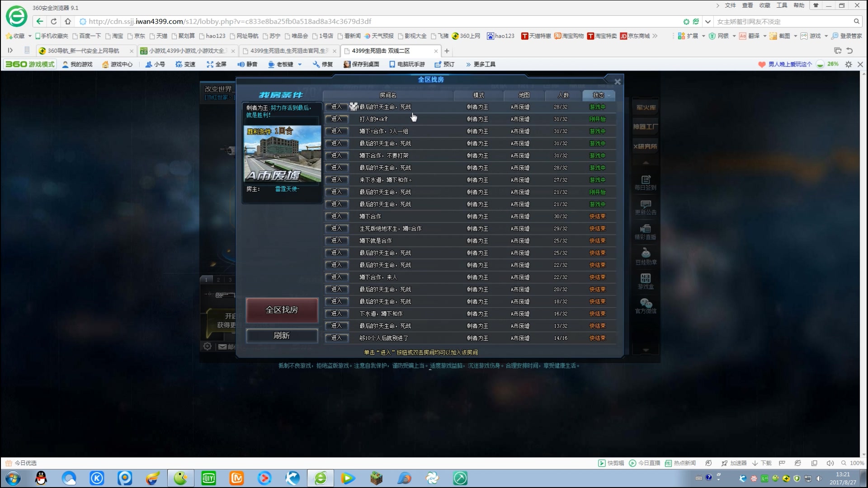
Task: Open QQ penguin in Windows taskbar
Action: (x=41, y=478)
